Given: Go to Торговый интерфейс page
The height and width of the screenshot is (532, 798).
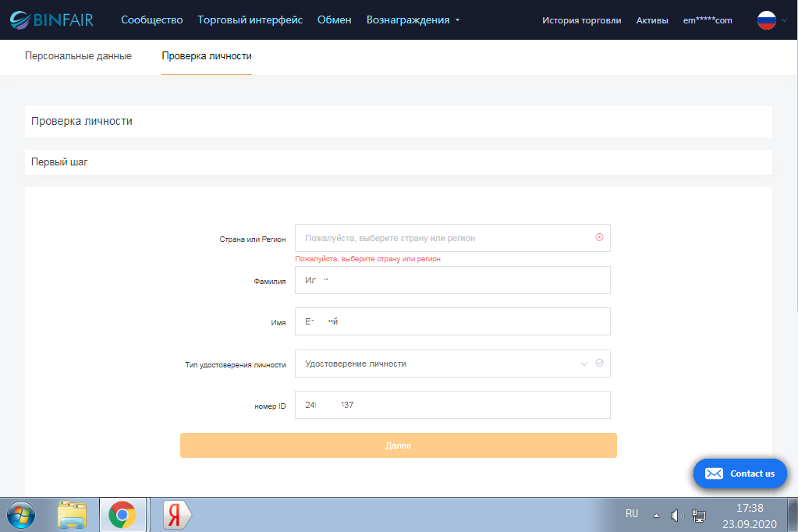Looking at the screenshot, I should 250,20.
